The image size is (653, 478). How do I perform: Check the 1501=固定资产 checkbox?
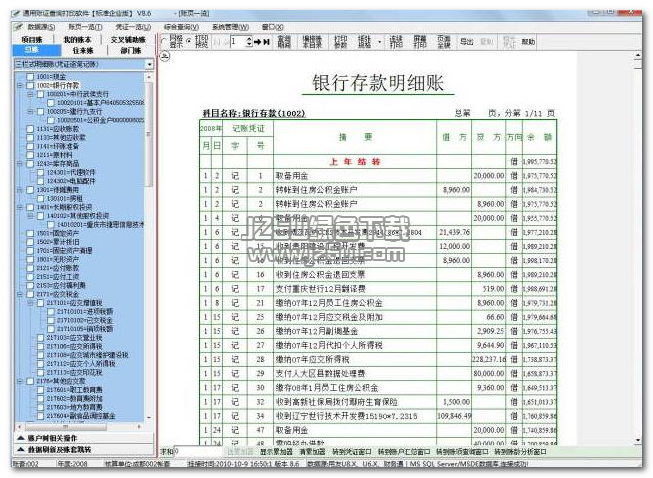point(30,234)
